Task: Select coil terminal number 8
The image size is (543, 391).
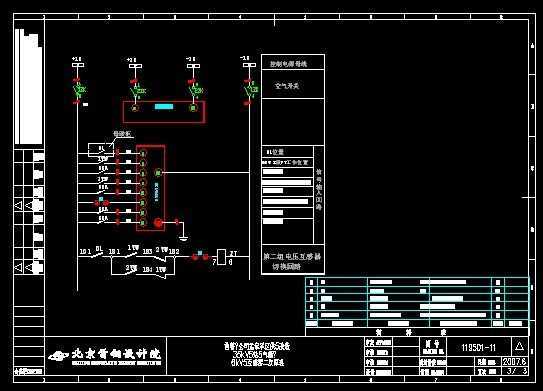Action: pos(230,262)
